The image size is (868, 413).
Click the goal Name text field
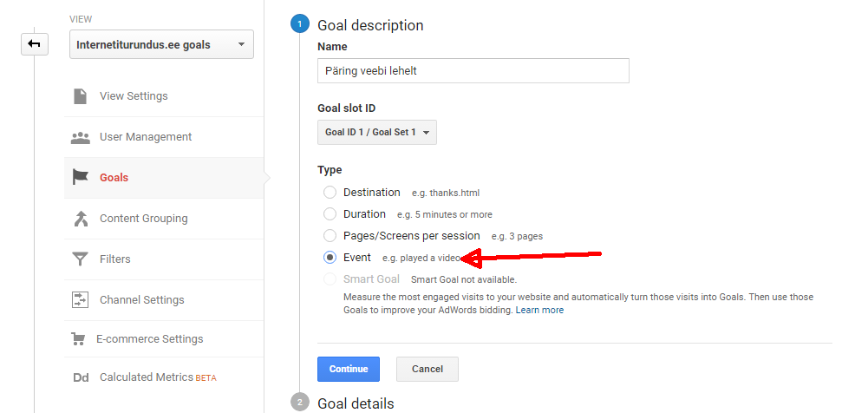[x=473, y=70]
